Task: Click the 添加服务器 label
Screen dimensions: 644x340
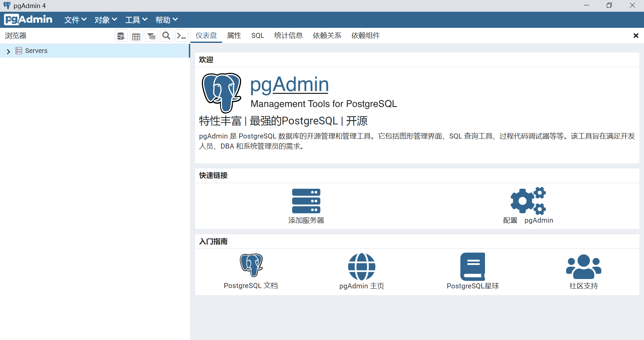Action: pyautogui.click(x=306, y=220)
